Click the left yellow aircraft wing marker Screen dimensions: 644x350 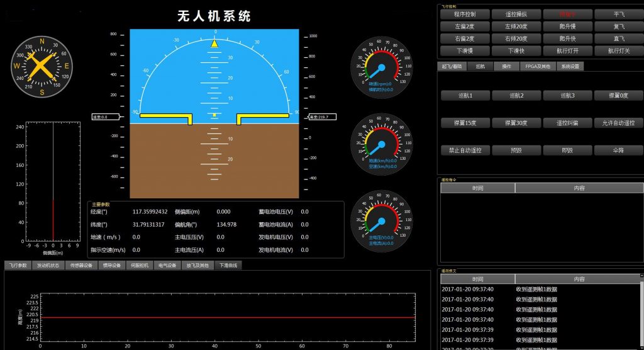click(167, 117)
